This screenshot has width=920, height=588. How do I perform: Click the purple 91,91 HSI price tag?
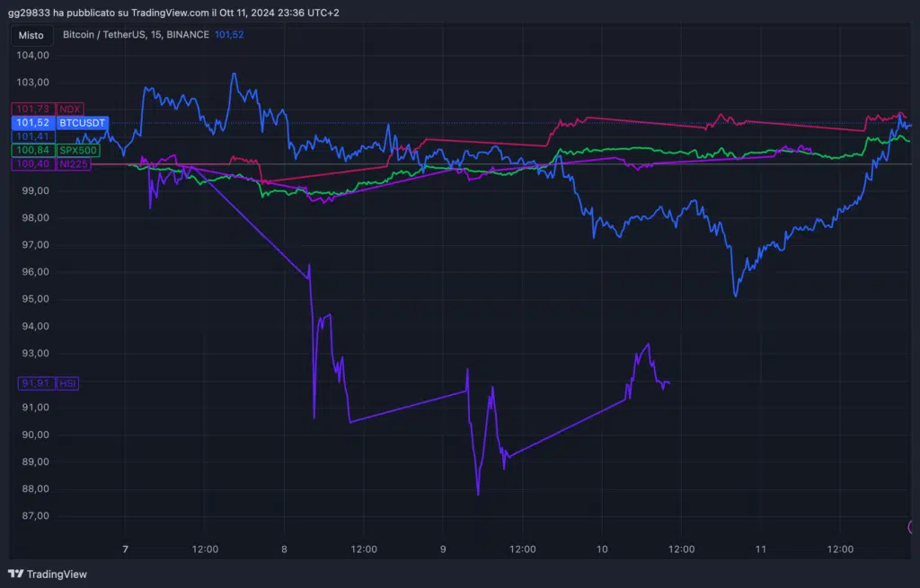pos(35,383)
